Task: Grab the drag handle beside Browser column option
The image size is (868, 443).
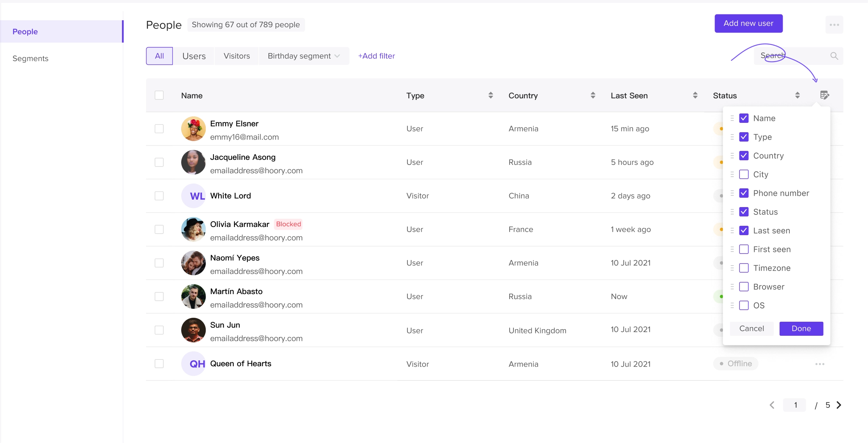Action: (x=732, y=287)
